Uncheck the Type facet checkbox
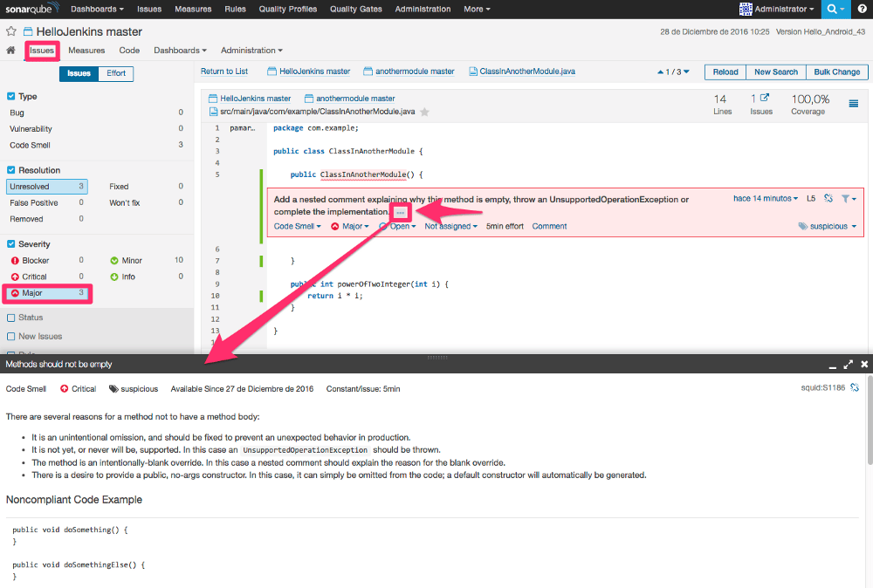873x588 pixels. click(10, 96)
